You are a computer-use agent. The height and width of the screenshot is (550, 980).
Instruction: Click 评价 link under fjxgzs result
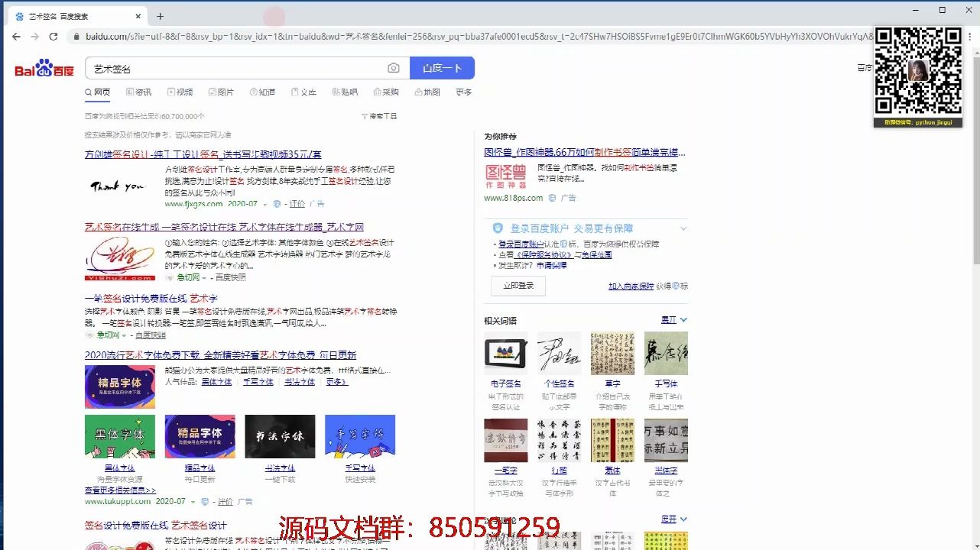pos(297,204)
